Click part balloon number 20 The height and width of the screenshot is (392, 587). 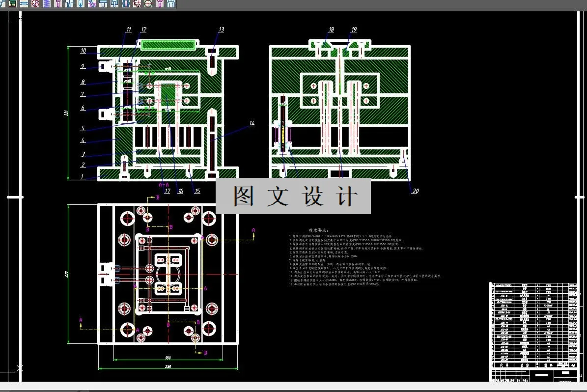415,191
